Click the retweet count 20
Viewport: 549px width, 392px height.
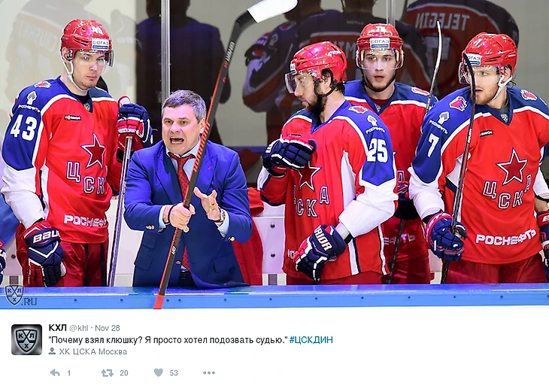[x=124, y=373]
